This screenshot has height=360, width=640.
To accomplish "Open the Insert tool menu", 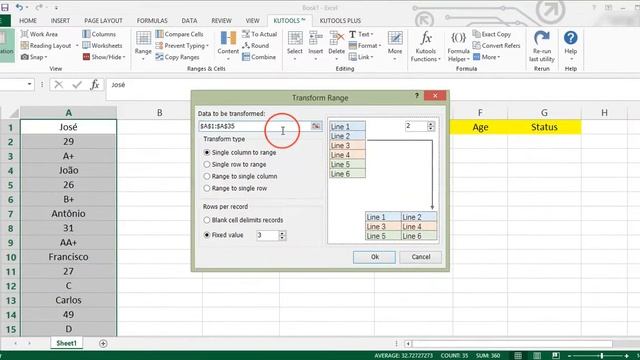I will [x=316, y=46].
